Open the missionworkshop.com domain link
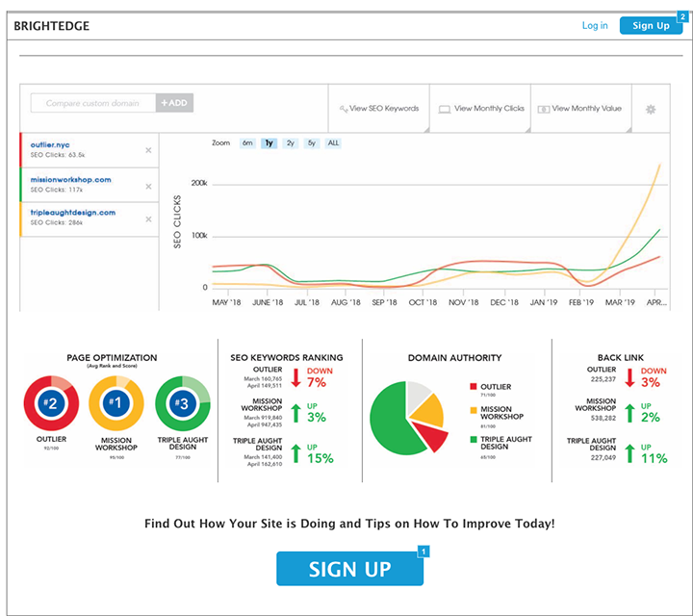Image resolution: width=693 pixels, height=616 pixels. [70, 180]
